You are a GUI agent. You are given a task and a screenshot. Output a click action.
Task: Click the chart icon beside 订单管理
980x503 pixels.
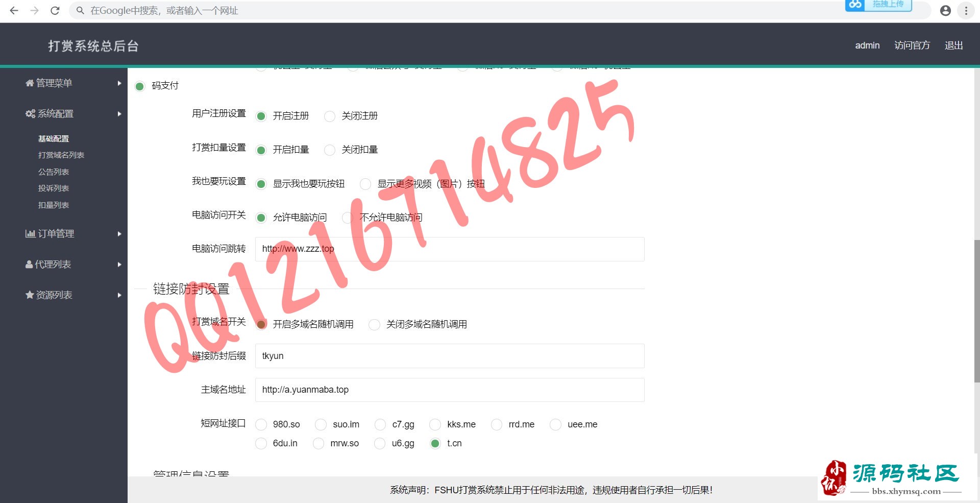(x=30, y=233)
